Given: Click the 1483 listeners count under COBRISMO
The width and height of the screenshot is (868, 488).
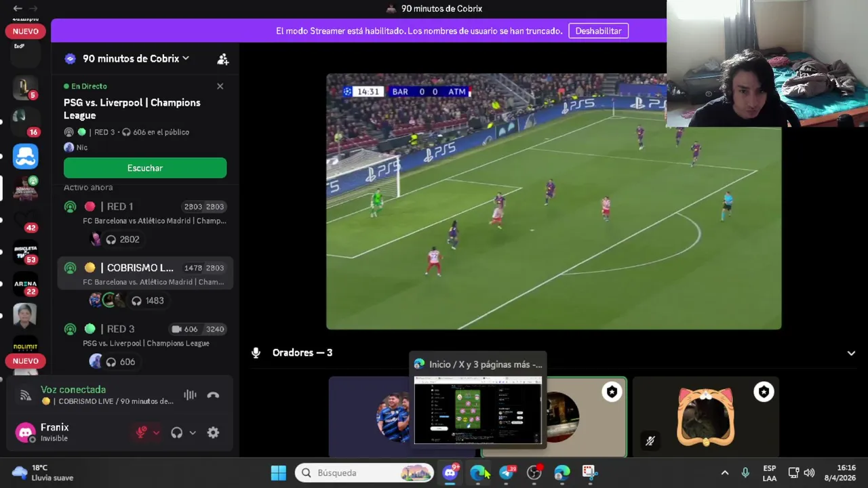Looking at the screenshot, I should click(x=148, y=300).
